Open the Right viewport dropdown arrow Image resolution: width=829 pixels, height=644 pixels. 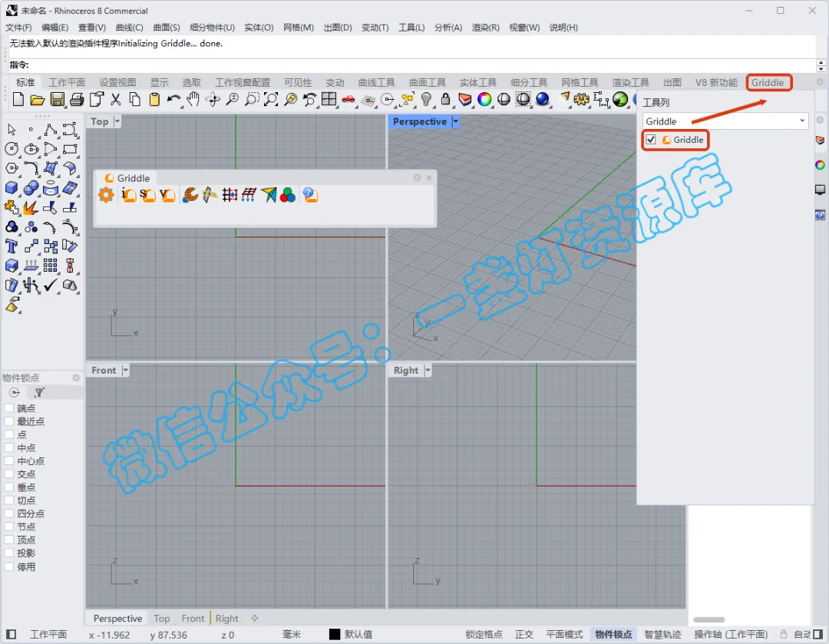coord(428,370)
